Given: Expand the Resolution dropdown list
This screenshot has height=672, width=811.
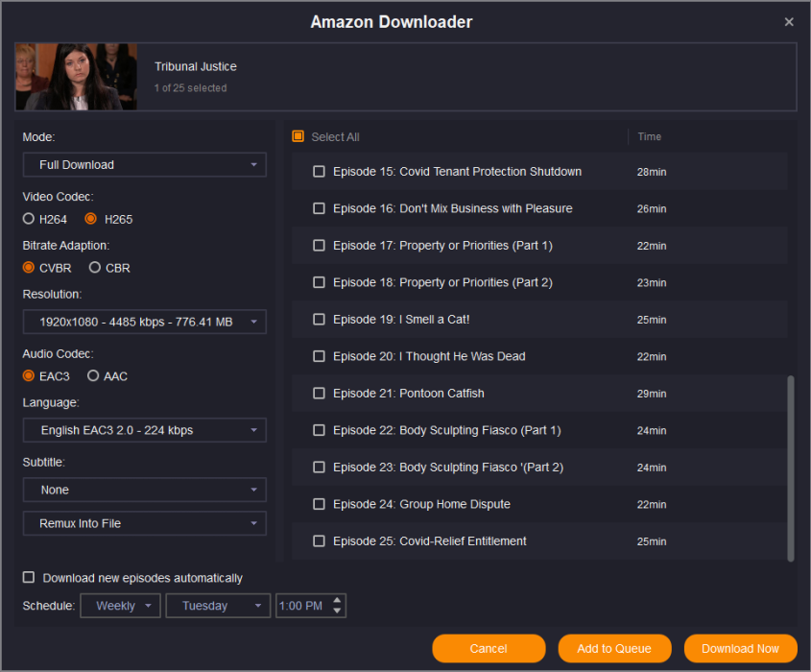Looking at the screenshot, I should (144, 322).
